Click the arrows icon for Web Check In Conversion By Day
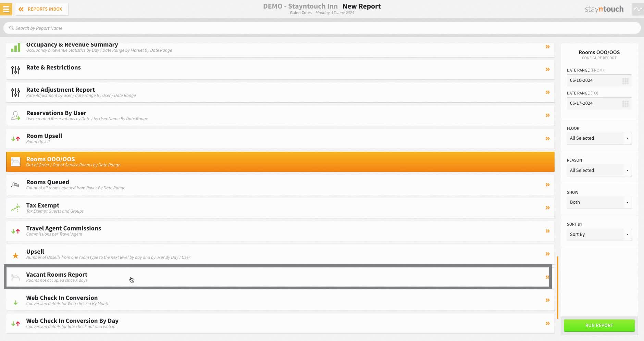 [x=15, y=324]
